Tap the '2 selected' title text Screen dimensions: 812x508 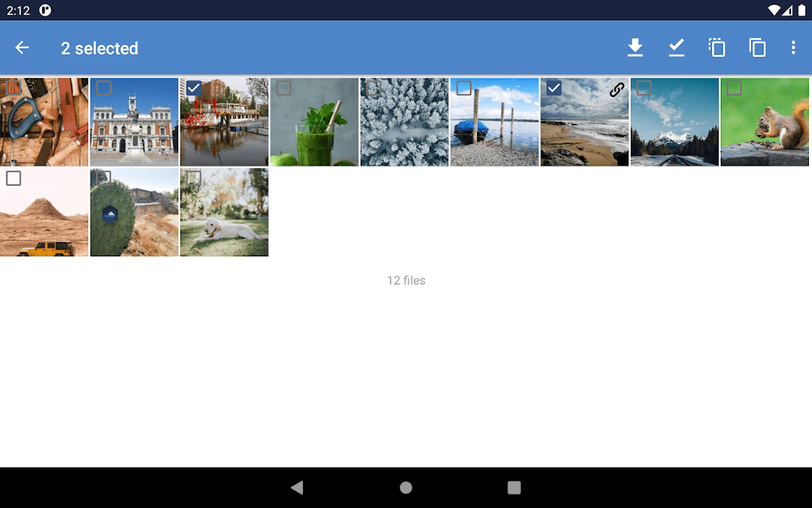click(99, 48)
